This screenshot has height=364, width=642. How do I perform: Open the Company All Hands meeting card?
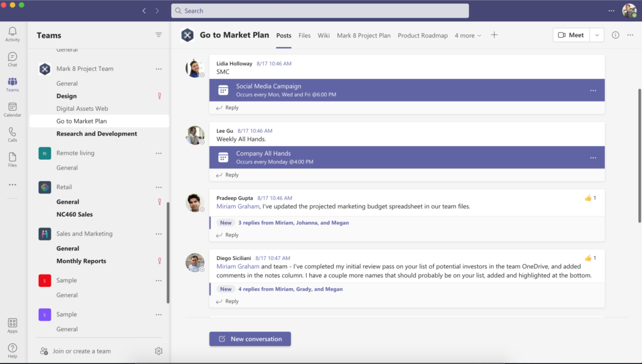(x=407, y=157)
